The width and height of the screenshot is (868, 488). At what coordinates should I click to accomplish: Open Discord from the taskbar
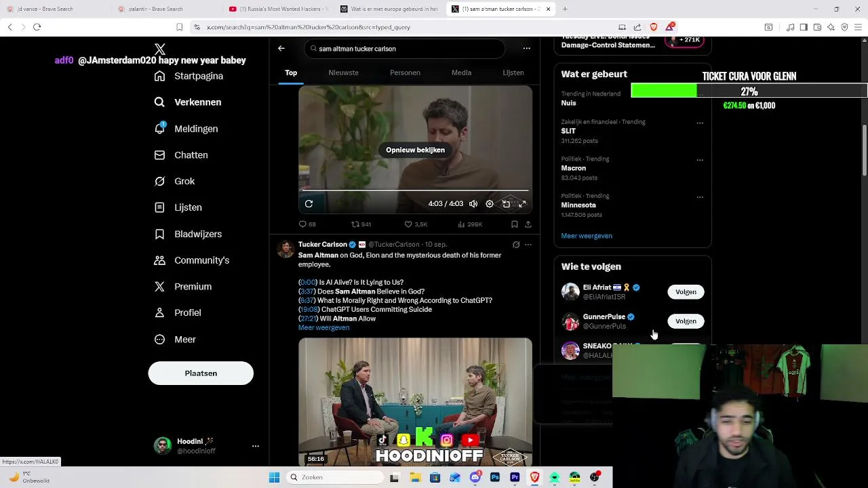coord(475,477)
